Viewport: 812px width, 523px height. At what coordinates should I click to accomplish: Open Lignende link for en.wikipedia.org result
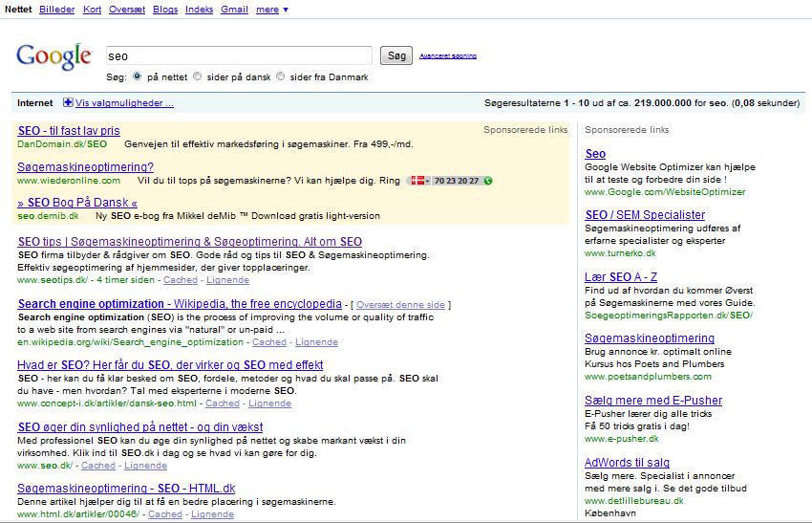(316, 342)
